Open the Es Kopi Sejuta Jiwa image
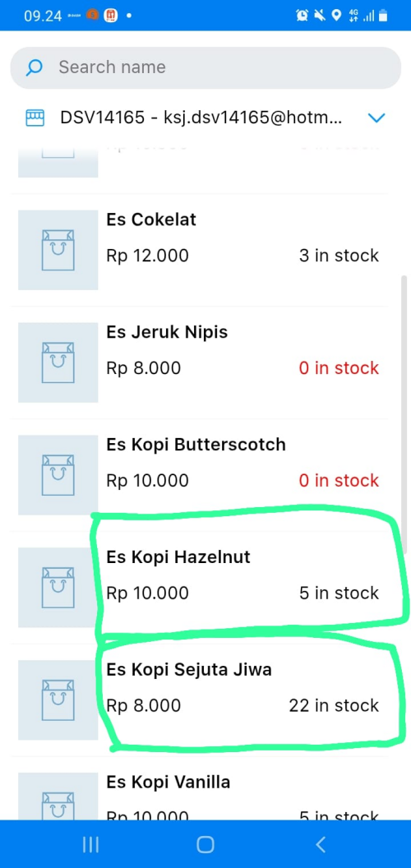This screenshot has width=411, height=868. click(x=58, y=699)
